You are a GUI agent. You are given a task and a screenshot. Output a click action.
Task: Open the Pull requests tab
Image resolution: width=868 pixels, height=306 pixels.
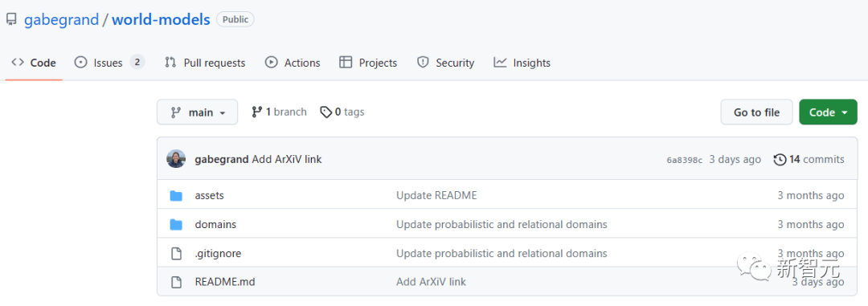point(205,63)
